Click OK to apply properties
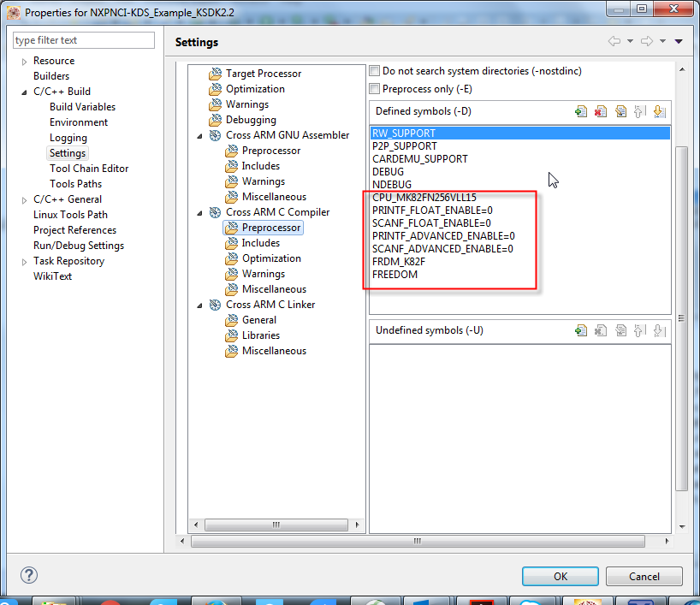 click(x=561, y=577)
